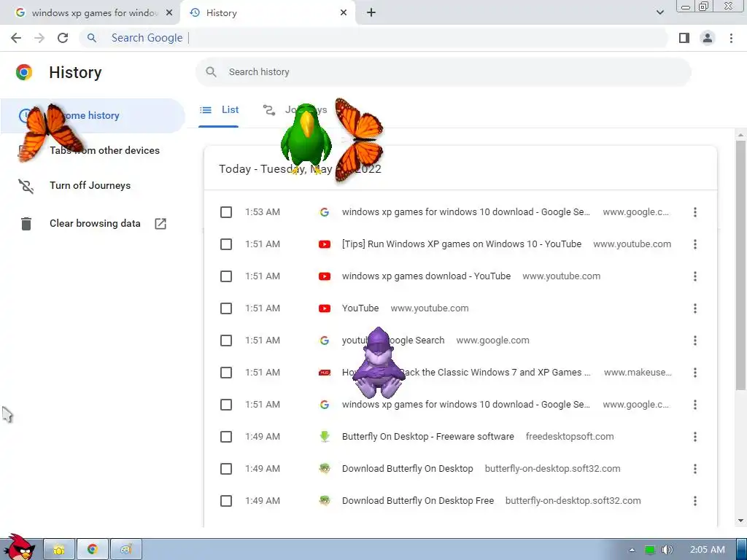Click the green network tray icon
This screenshot has width=747, height=560.
(x=650, y=550)
